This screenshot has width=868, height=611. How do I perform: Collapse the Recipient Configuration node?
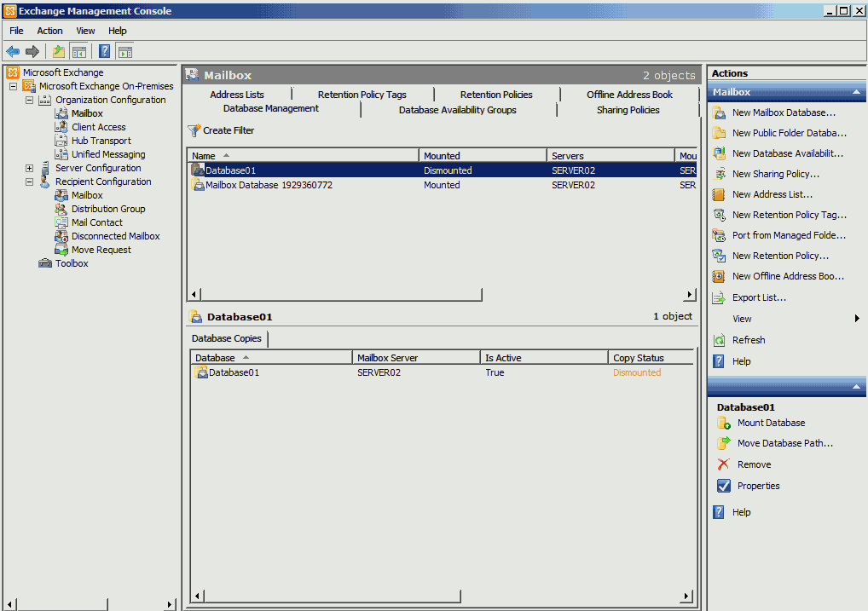tap(29, 182)
